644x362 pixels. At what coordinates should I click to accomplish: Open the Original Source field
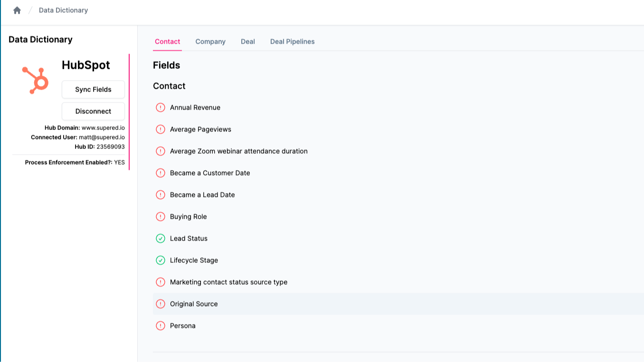click(x=398, y=304)
